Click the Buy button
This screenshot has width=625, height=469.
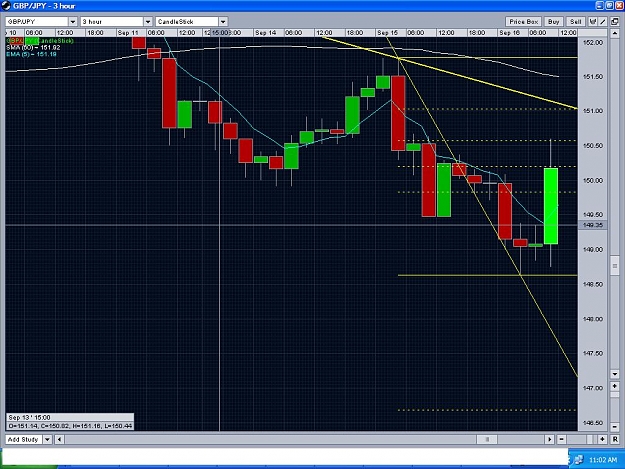(553, 22)
